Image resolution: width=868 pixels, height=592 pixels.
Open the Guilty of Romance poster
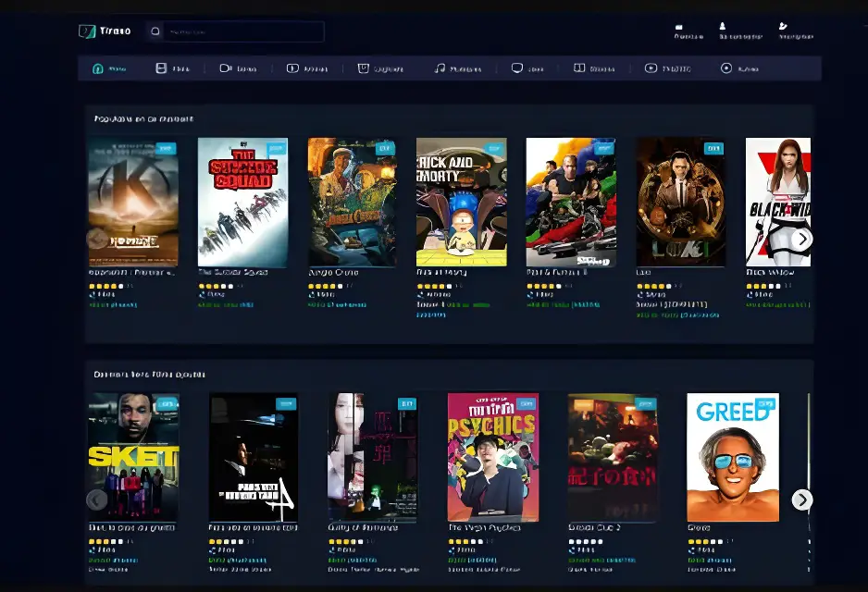[373, 458]
